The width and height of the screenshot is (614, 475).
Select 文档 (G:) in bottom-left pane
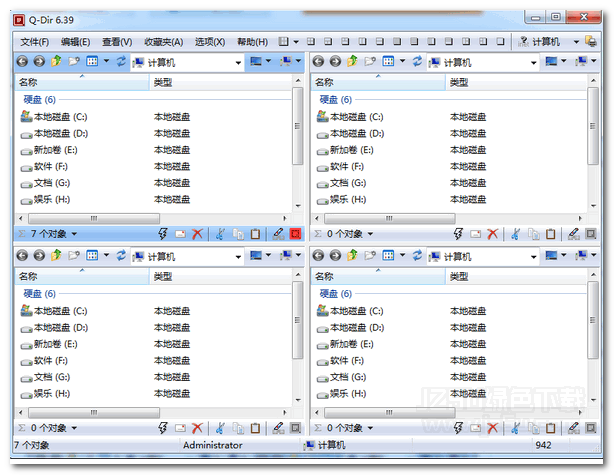click(x=45, y=377)
